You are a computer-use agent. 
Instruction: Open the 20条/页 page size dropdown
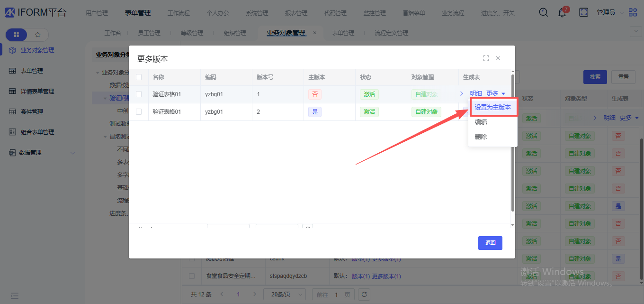coord(284,295)
